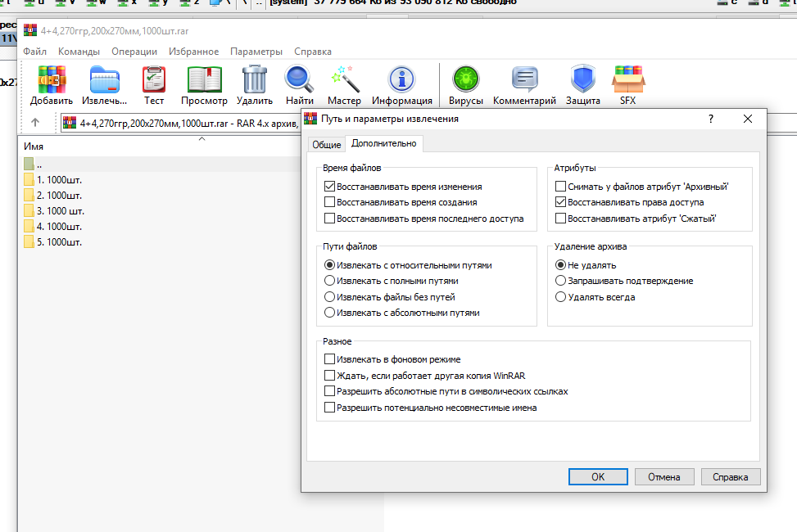Viewport: 797px width, 532px height.
Task: Sort by the Имя column header
Action: [34, 147]
